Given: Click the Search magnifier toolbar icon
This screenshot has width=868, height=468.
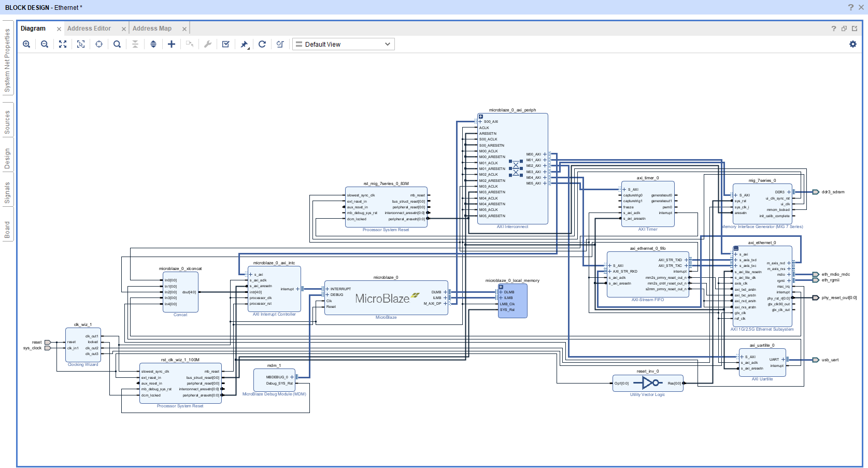Looking at the screenshot, I should point(117,45).
